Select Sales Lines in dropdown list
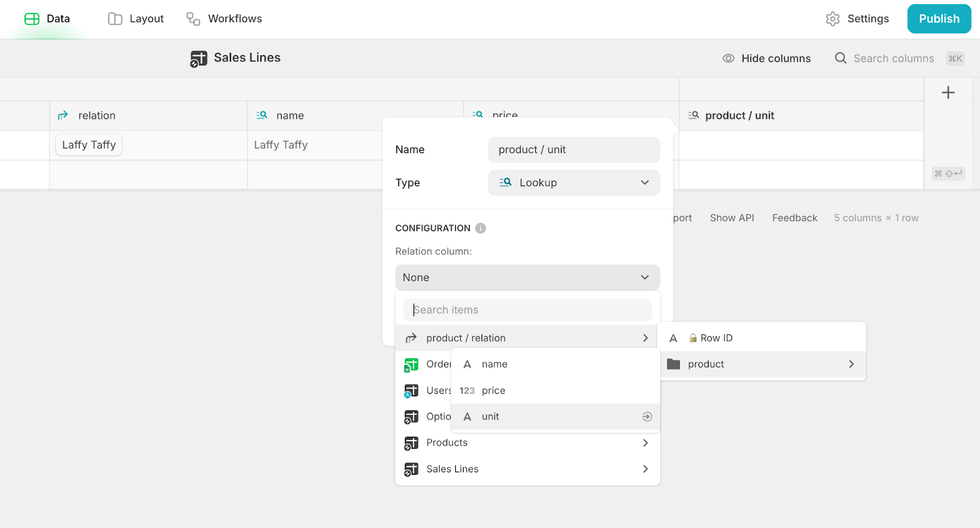This screenshot has height=528, width=980. (x=527, y=469)
